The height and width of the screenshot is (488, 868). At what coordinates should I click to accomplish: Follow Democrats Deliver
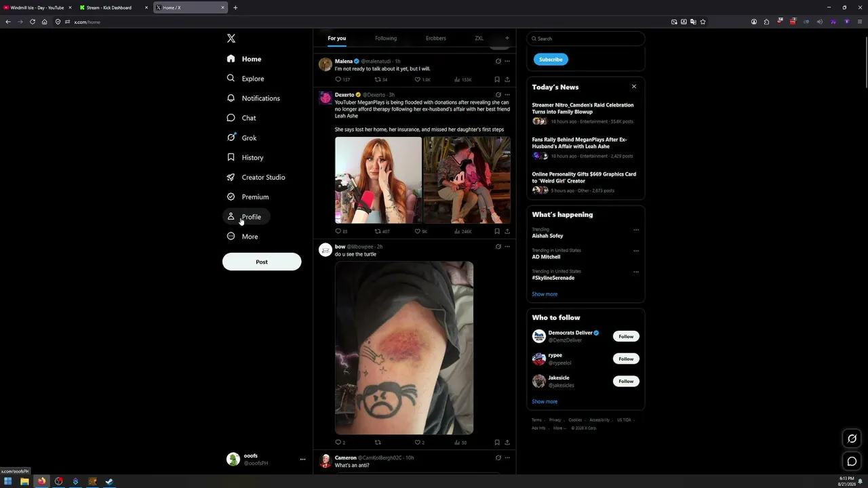click(626, 336)
